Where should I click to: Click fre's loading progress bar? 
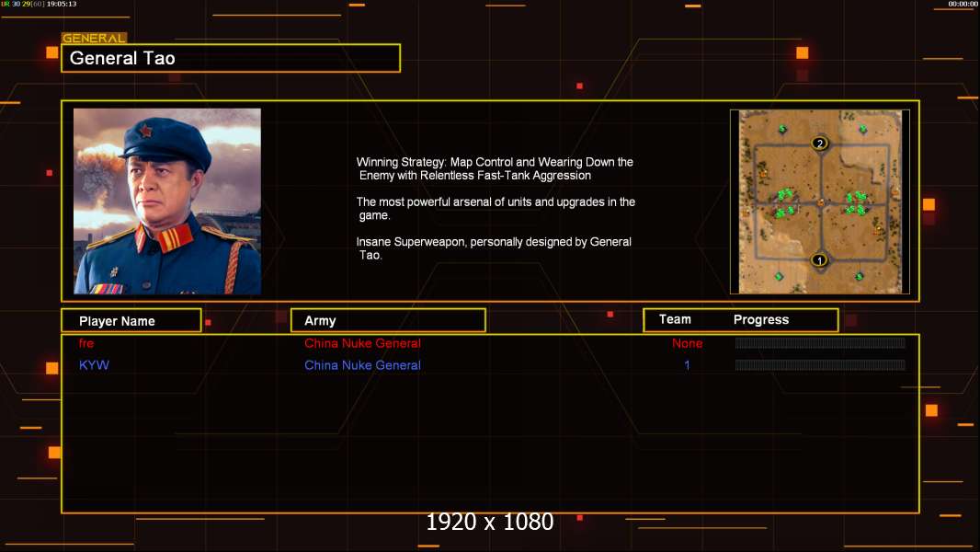click(820, 342)
